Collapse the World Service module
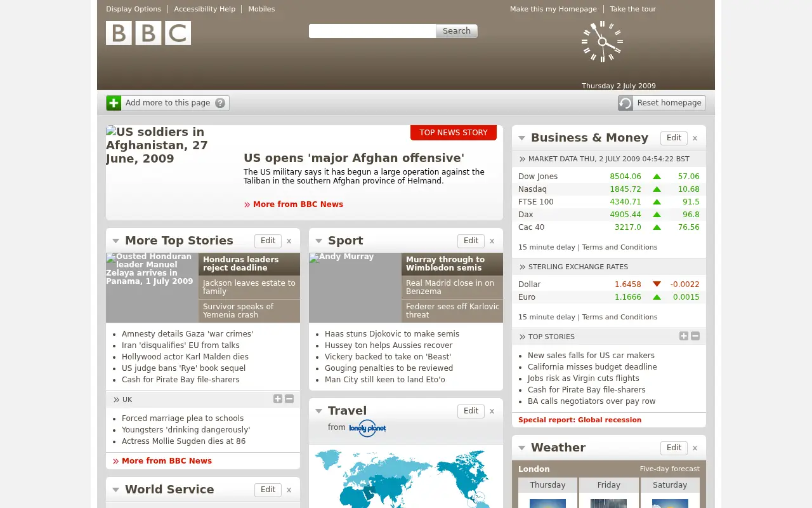Image resolution: width=812 pixels, height=508 pixels. [115, 490]
